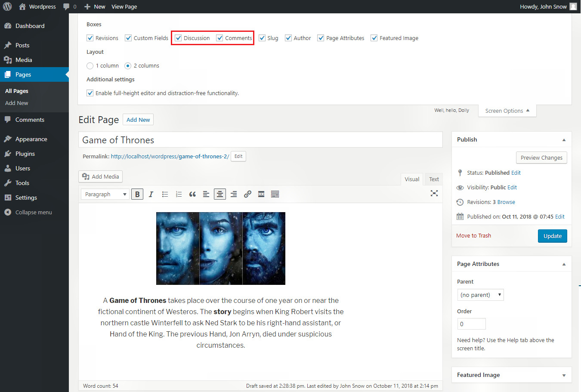581x392 pixels.
Task: Enable distraction-free writing mode icon
Action: pos(434,194)
